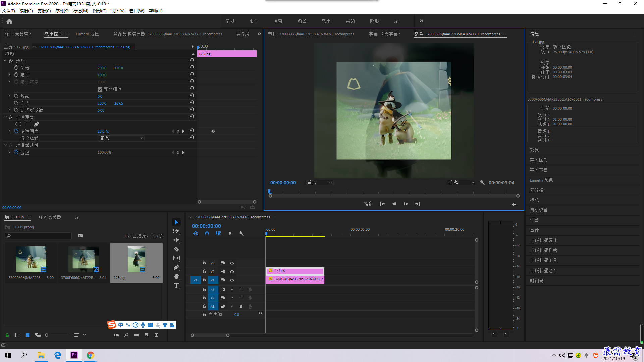Open the History panel
644x362 pixels.
point(539,210)
